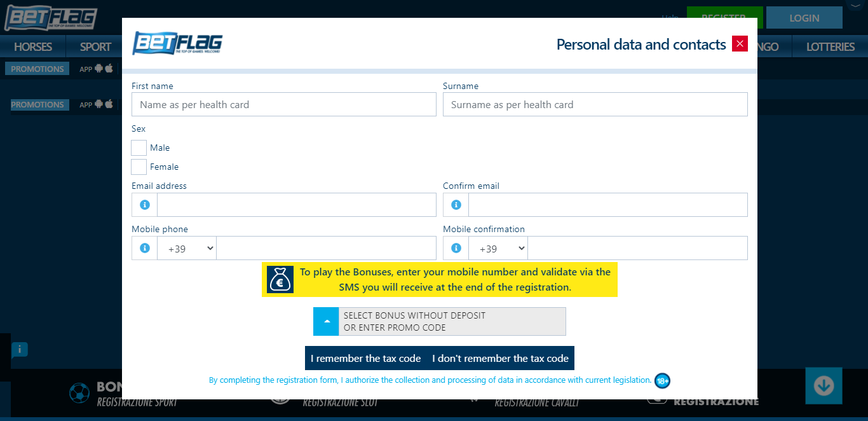This screenshot has width=868, height=421.
Task: Open the Lotteries menu item
Action: (x=830, y=46)
